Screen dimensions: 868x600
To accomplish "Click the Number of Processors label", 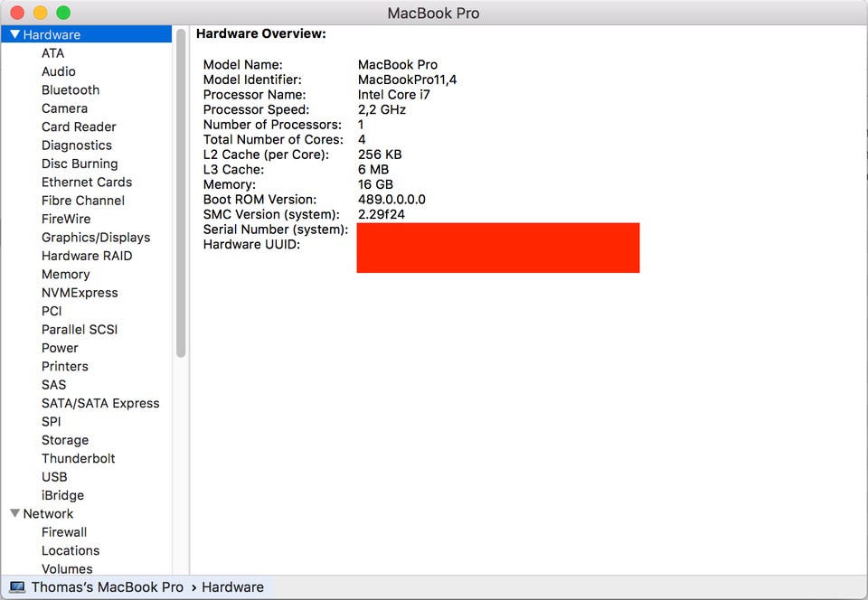I will (272, 125).
